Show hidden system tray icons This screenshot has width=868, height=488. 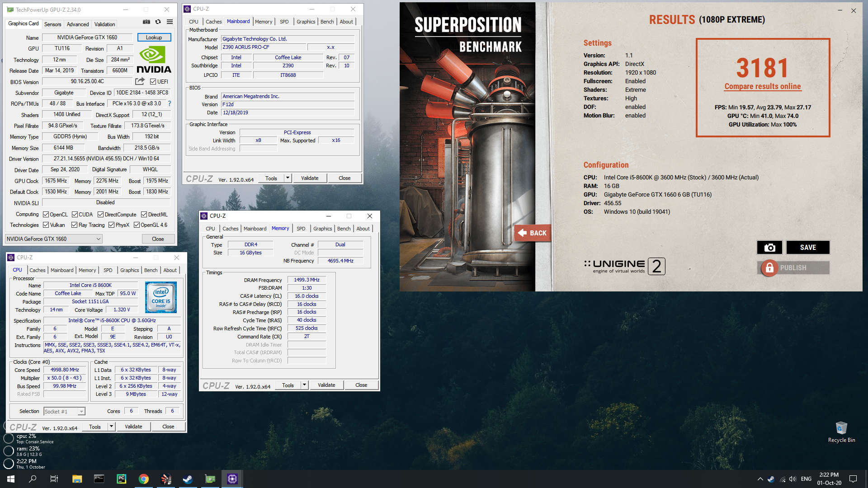point(760,479)
